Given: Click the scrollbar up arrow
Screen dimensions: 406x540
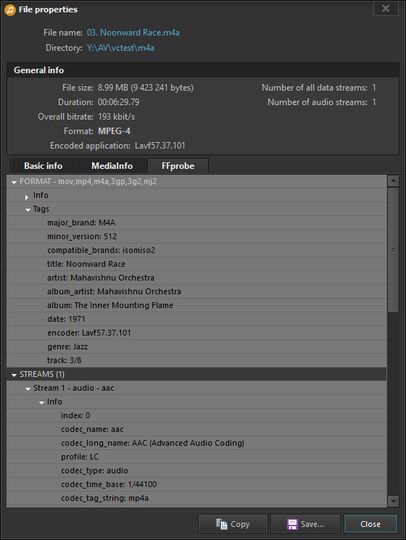Looking at the screenshot, I should click(393, 181).
